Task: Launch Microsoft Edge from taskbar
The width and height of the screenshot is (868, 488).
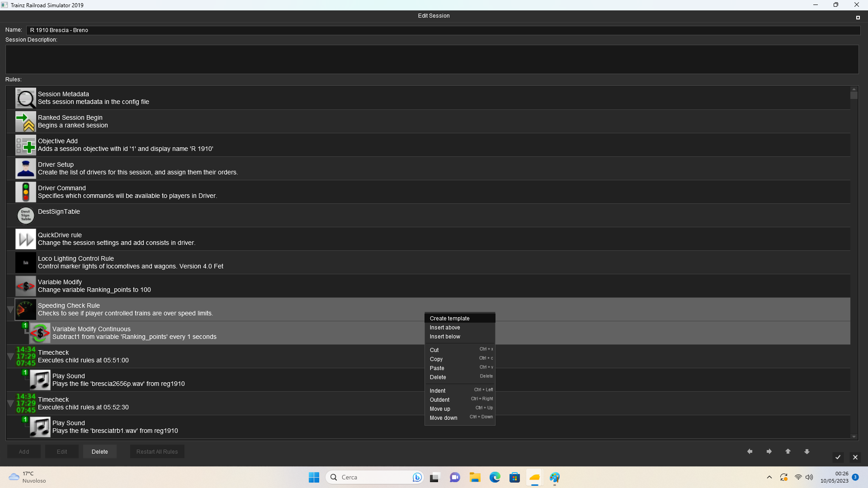Action: tap(495, 477)
